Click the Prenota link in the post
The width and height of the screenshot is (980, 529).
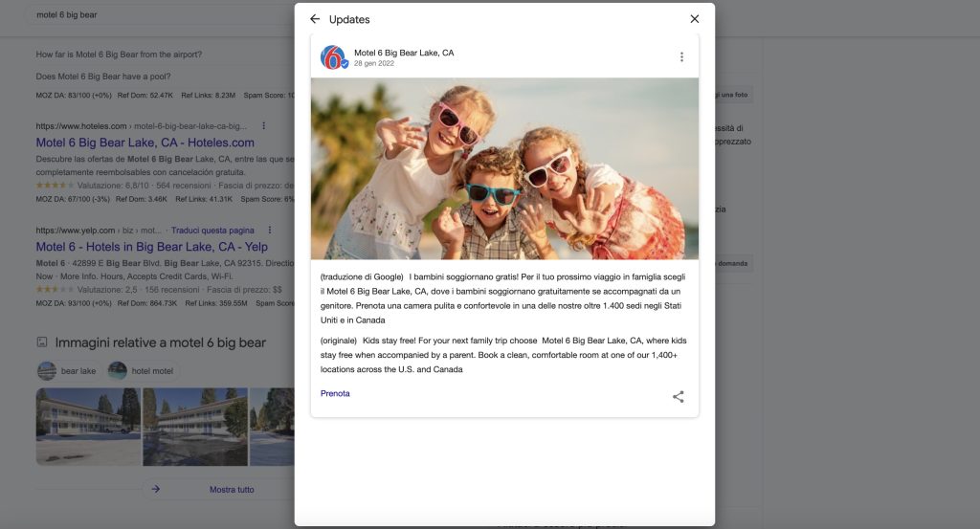pos(335,393)
